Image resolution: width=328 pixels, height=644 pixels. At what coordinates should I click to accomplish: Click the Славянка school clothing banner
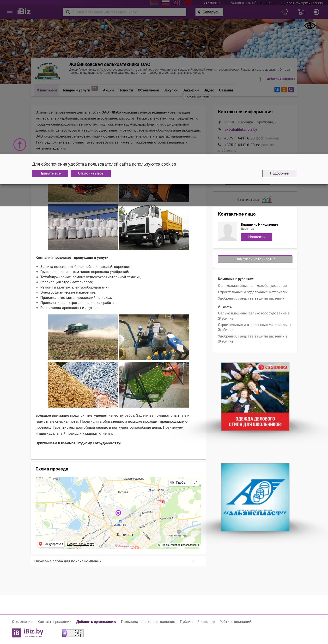[x=255, y=397]
